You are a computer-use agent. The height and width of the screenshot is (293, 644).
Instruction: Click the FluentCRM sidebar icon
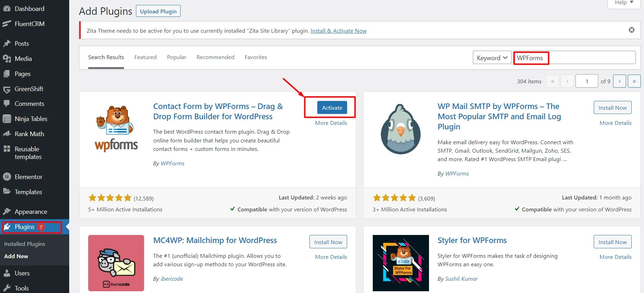7,24
